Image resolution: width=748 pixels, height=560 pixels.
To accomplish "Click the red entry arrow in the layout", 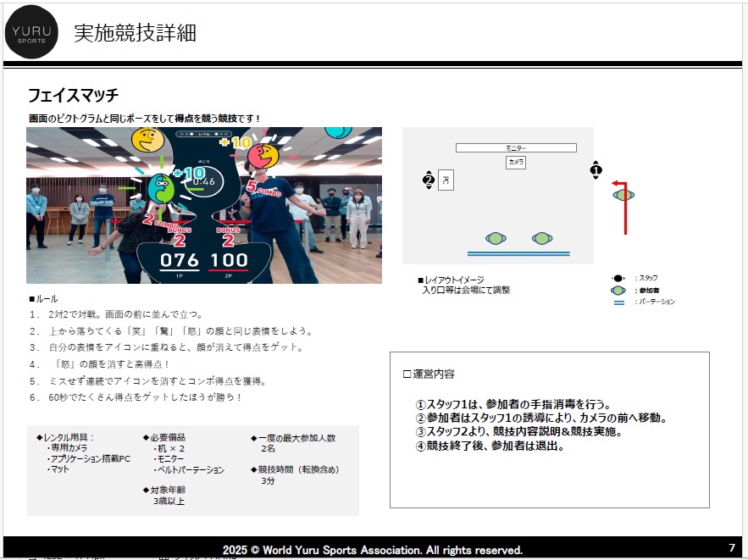I will [x=625, y=207].
